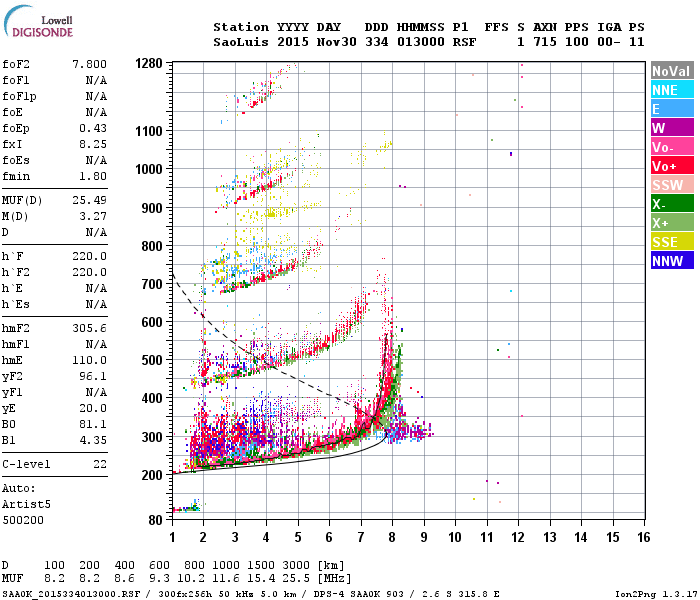Click the 80 km axis label
The height and width of the screenshot is (600, 700).
155,520
